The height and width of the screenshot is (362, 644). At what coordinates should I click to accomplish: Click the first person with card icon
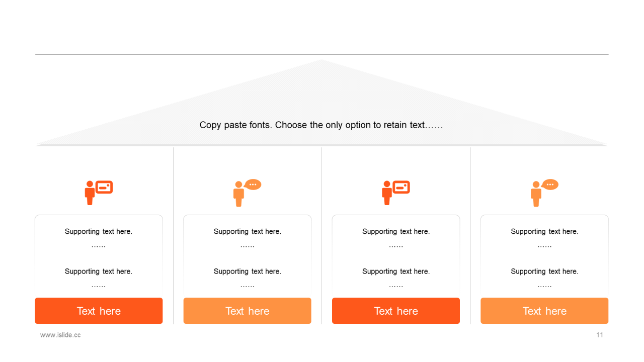point(99,193)
